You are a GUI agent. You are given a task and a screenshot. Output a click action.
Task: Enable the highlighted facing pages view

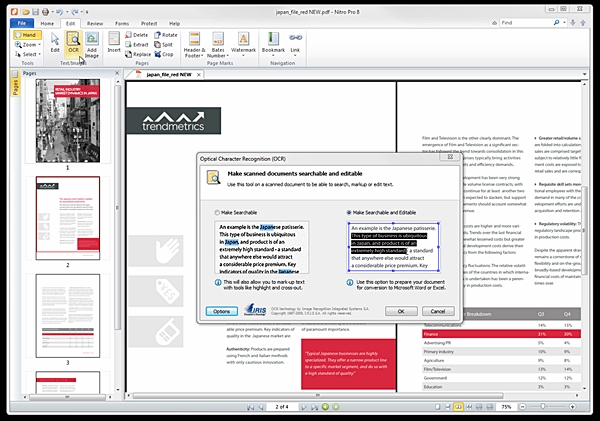pyautogui.click(x=458, y=407)
